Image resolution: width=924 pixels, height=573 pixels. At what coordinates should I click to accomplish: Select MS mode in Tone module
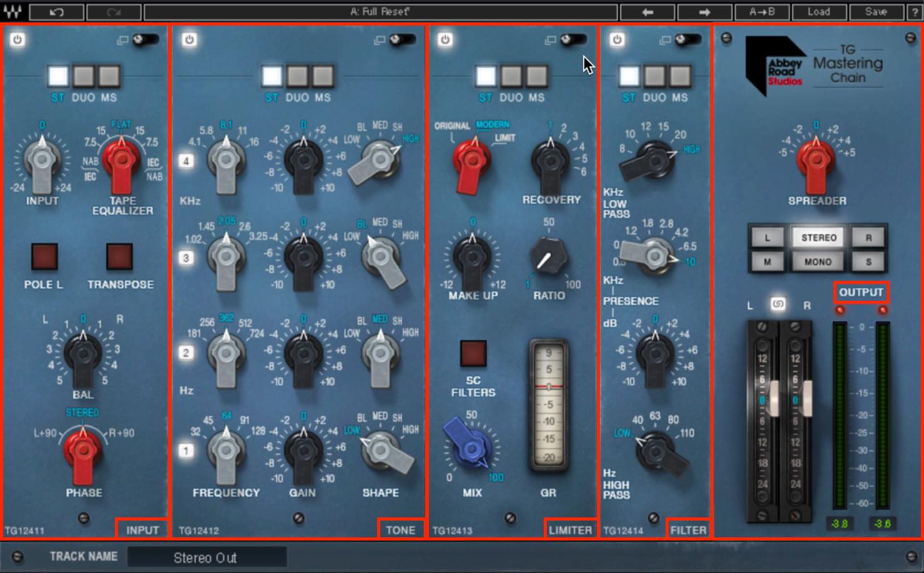323,76
